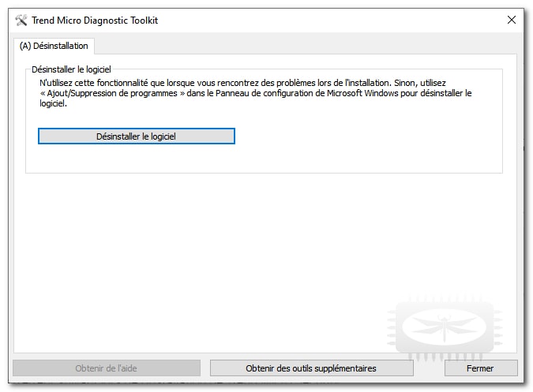Viewport: 533px width, 392px height.
Task: Click the Désinstaller le logiciel group label
Action: pyautogui.click(x=71, y=69)
